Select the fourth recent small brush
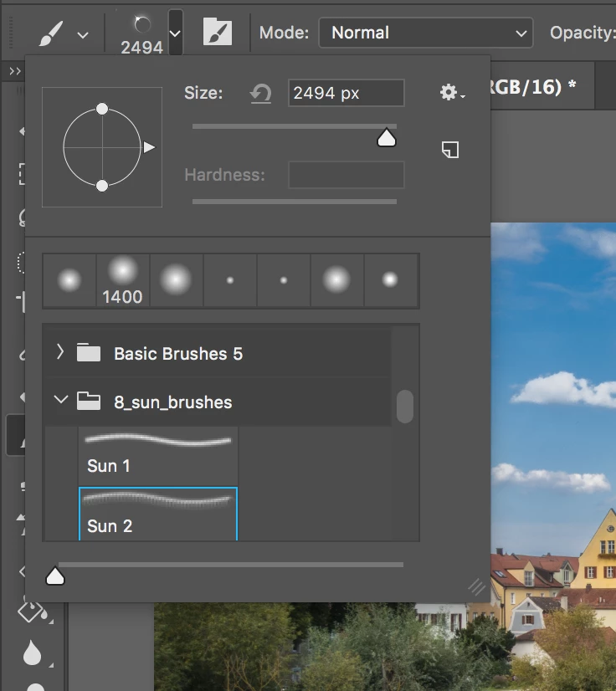This screenshot has height=691, width=616. point(229,280)
